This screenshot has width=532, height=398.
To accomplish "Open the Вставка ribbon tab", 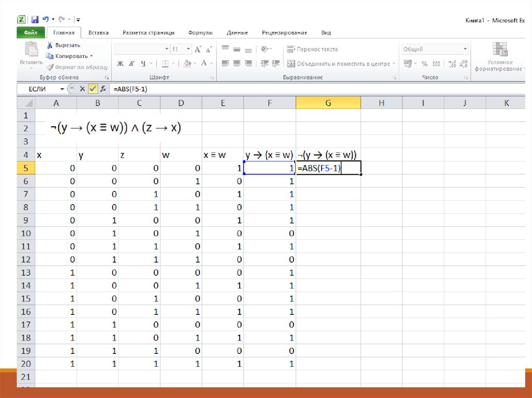I will (x=98, y=33).
